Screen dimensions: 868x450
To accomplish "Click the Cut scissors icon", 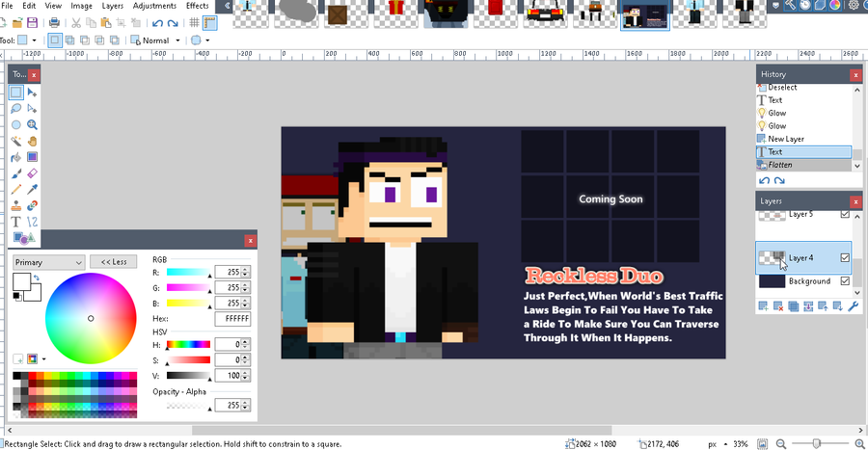I will coord(76,23).
